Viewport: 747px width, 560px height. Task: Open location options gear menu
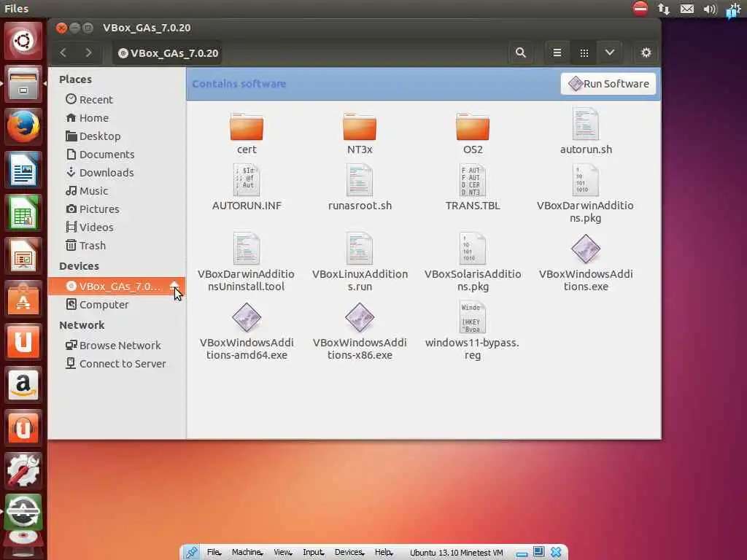tap(646, 52)
